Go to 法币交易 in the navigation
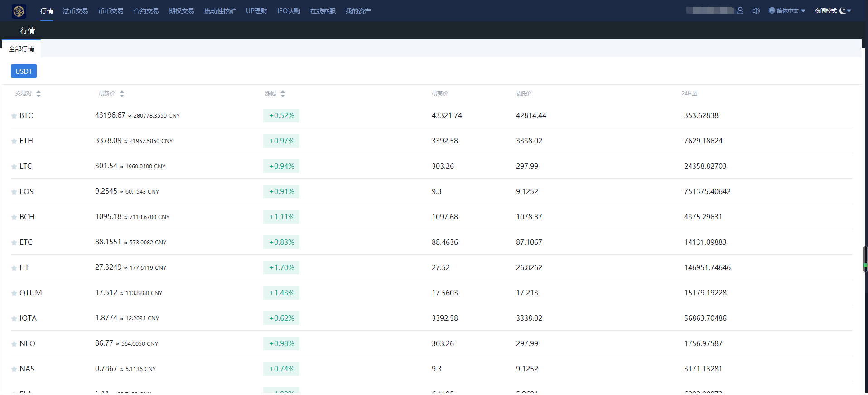This screenshot has width=868, height=395. (75, 11)
